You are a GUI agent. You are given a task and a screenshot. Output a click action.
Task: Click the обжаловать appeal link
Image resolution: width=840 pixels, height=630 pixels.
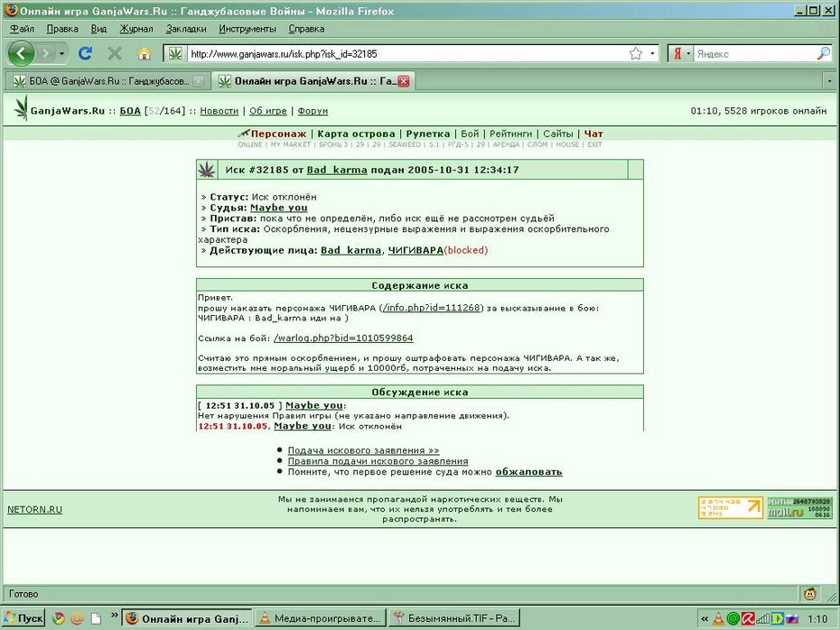coord(528,472)
